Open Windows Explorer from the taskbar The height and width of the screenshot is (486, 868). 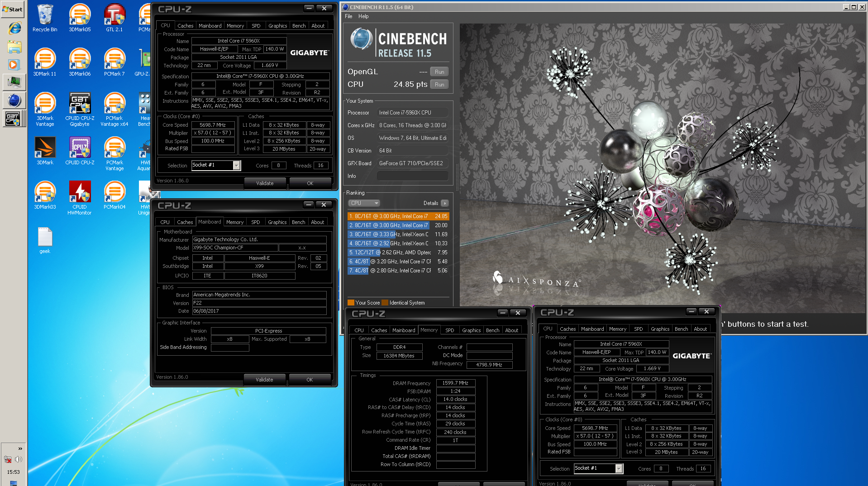14,46
